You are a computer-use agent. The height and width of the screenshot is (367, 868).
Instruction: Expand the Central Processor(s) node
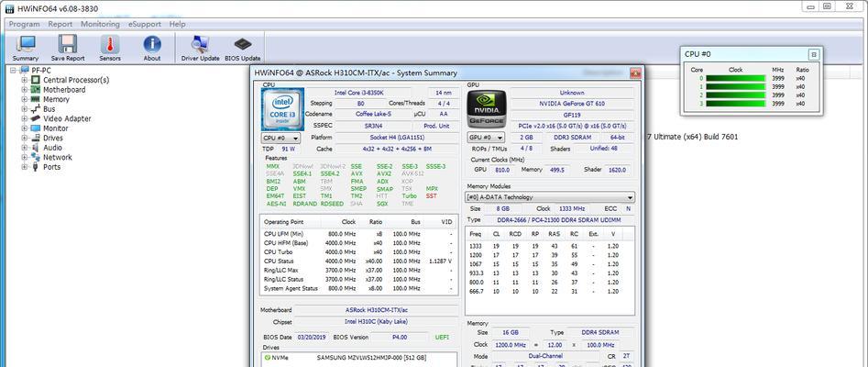[25, 80]
